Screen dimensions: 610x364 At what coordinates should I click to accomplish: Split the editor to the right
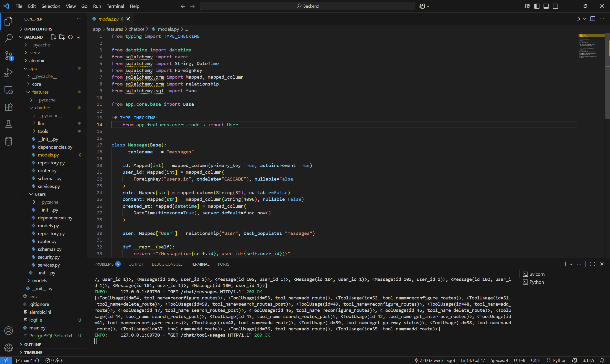(593, 19)
